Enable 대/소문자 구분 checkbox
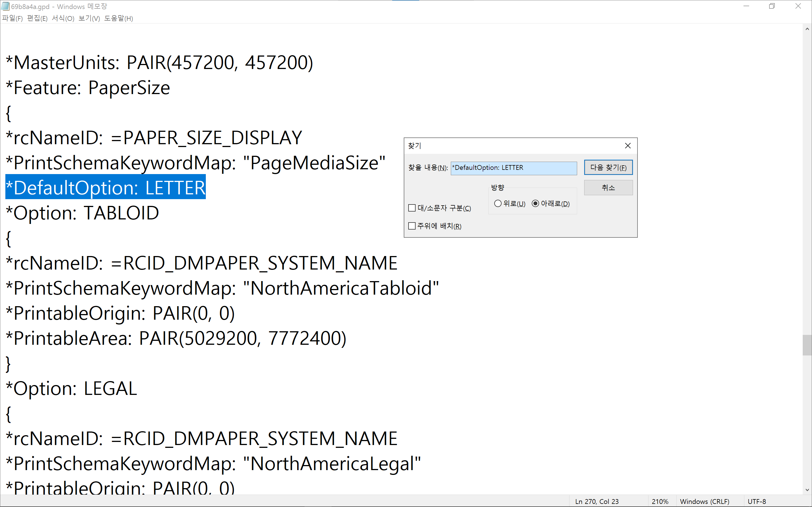Viewport: 812px width, 507px height. (x=412, y=208)
